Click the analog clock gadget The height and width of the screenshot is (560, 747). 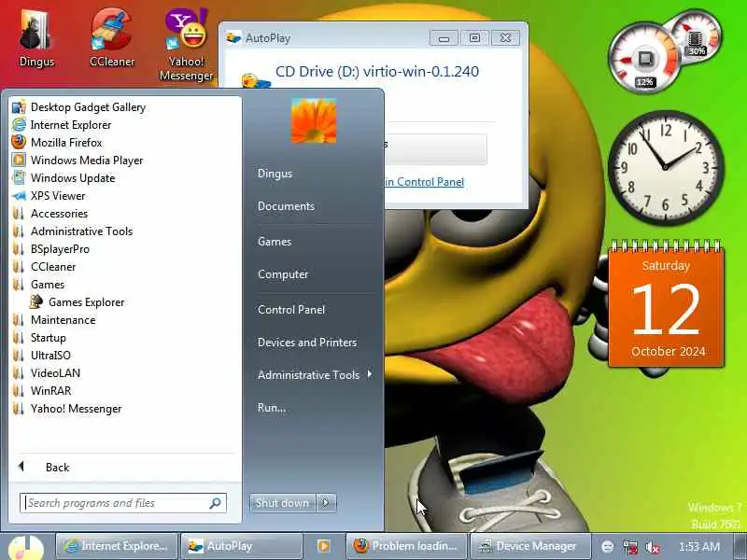(x=666, y=168)
